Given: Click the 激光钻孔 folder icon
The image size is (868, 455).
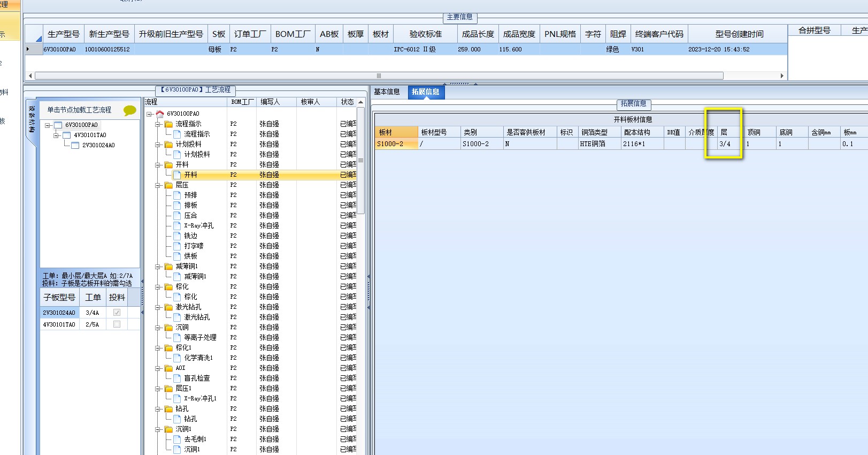Looking at the screenshot, I should pos(169,307).
